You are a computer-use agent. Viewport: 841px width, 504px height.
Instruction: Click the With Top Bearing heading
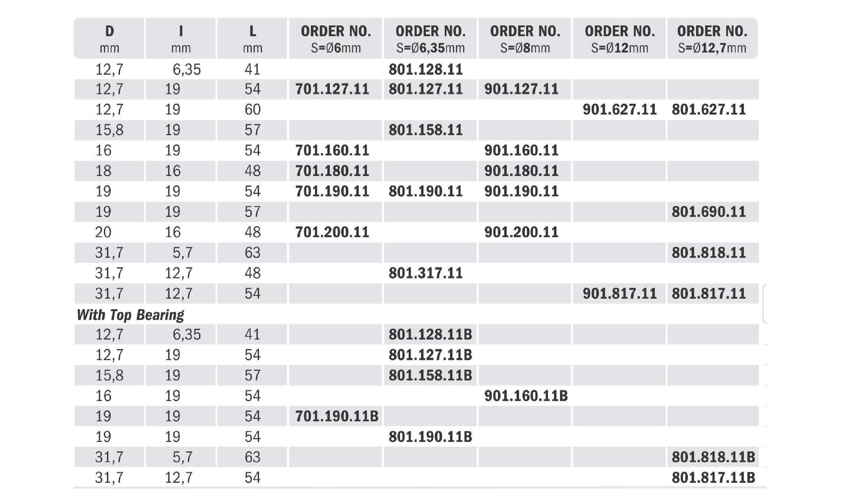(130, 315)
